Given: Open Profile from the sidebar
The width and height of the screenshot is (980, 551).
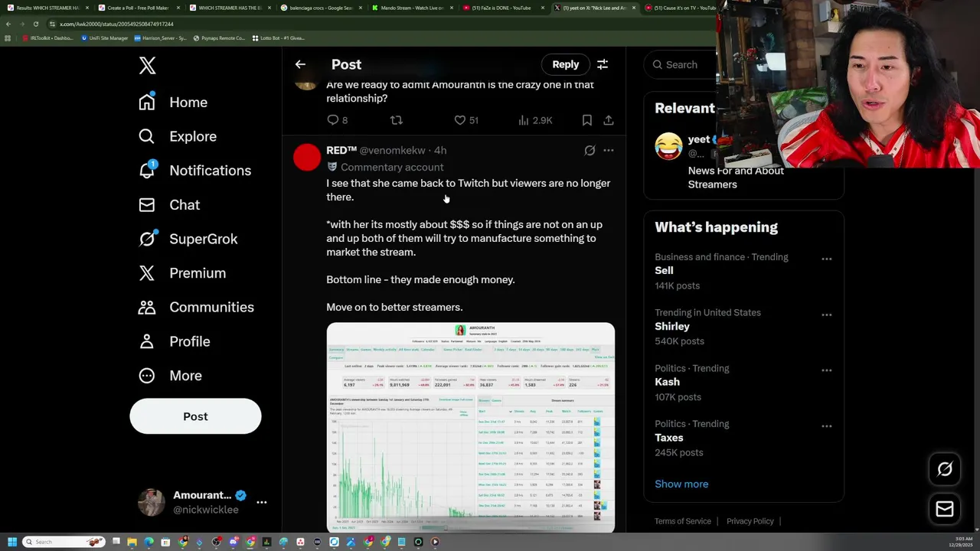Looking at the screenshot, I should [174, 341].
